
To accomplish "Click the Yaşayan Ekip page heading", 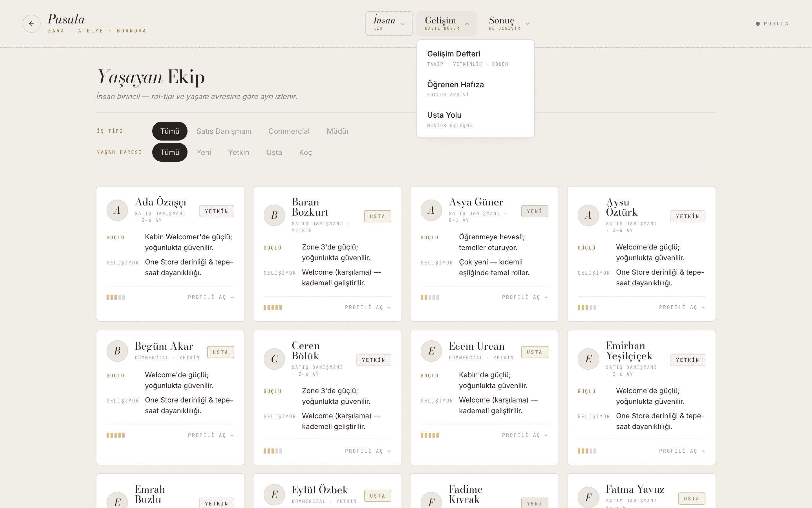I will click(151, 77).
